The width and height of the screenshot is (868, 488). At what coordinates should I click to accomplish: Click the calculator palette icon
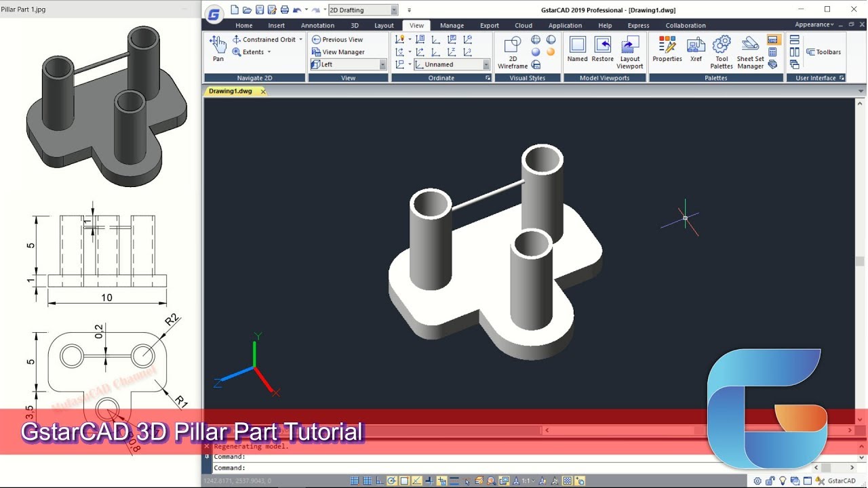pyautogui.click(x=772, y=52)
